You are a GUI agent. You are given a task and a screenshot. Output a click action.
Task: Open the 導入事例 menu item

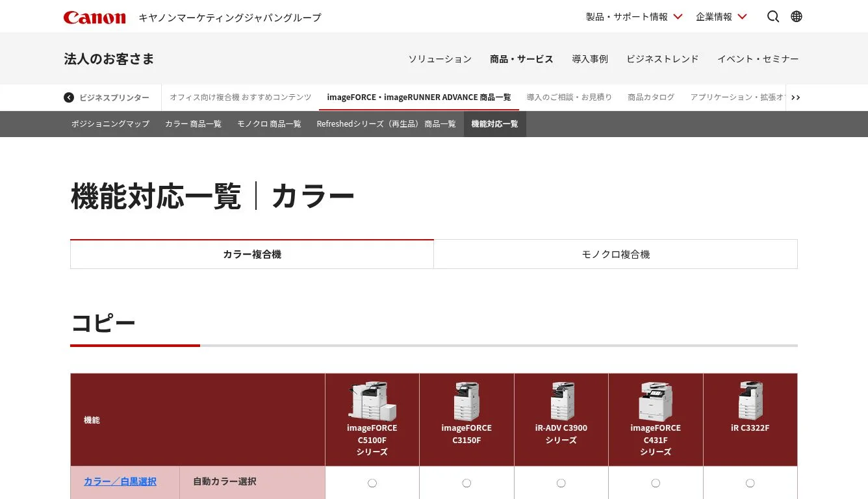pos(589,59)
